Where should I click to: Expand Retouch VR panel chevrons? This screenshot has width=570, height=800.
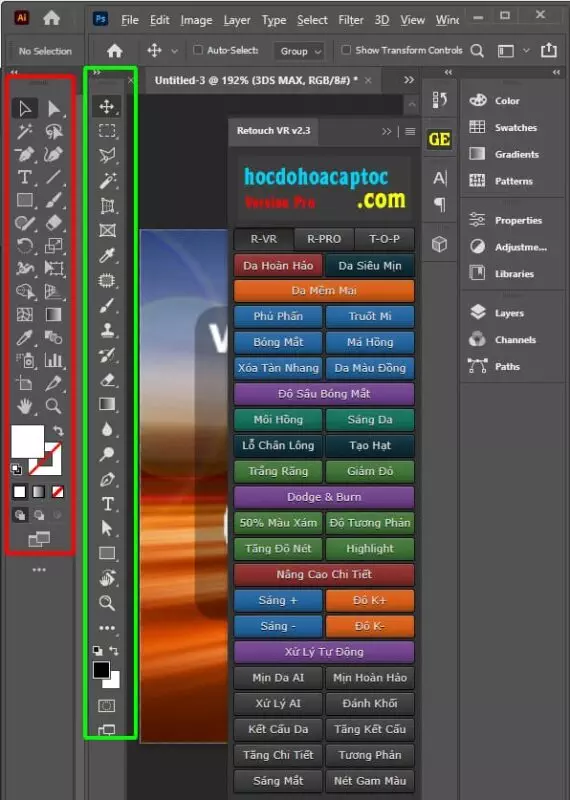[387, 132]
